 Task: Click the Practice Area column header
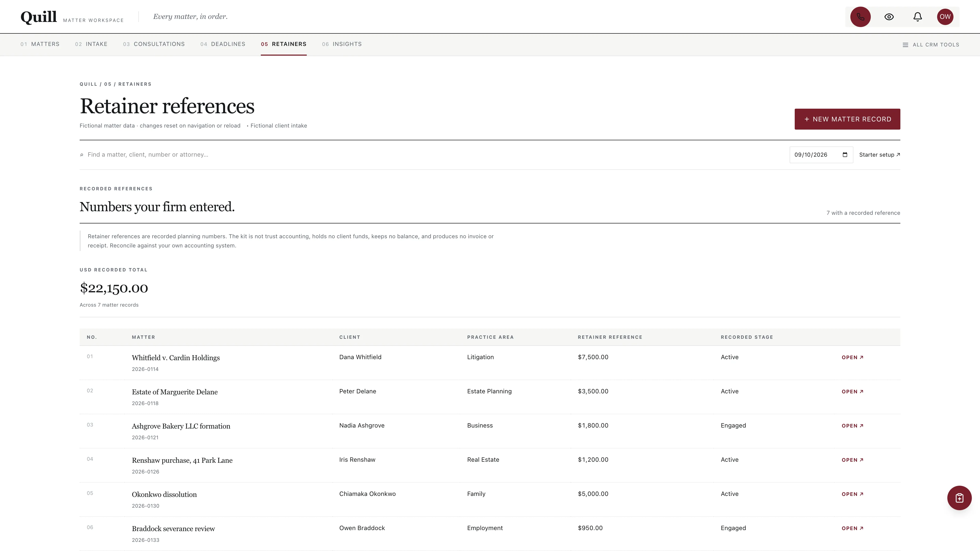click(x=490, y=337)
